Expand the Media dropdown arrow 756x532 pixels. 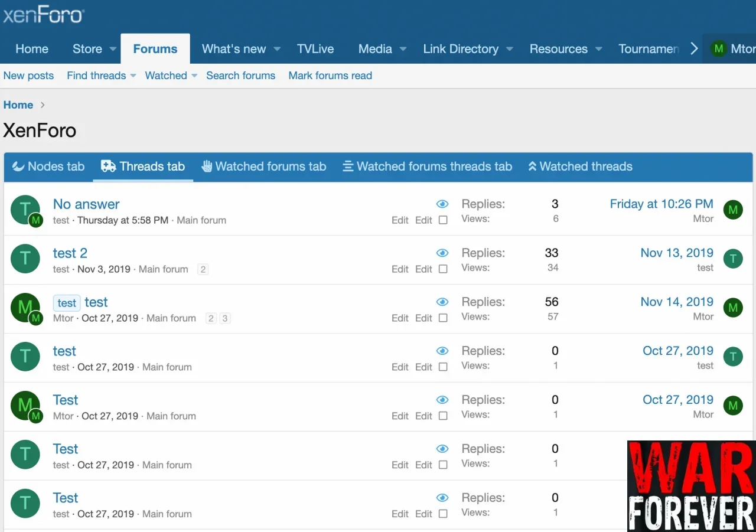(x=403, y=49)
